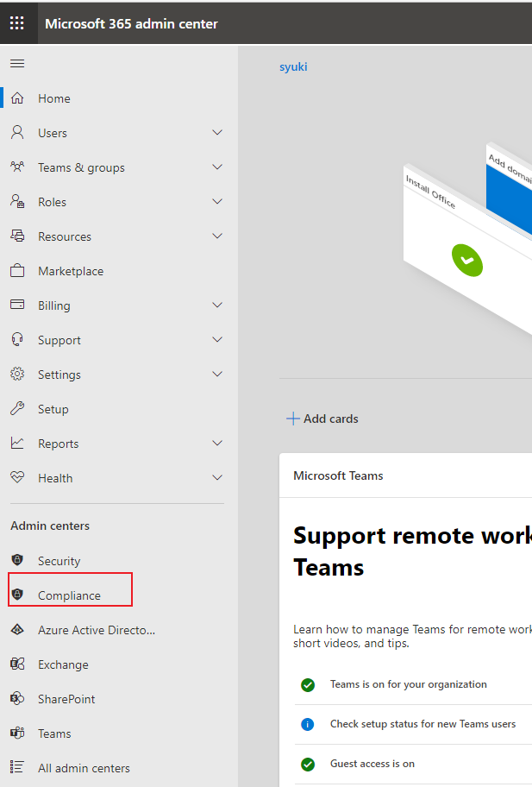
Task: Open the Exchange admin center
Action: coord(63,664)
